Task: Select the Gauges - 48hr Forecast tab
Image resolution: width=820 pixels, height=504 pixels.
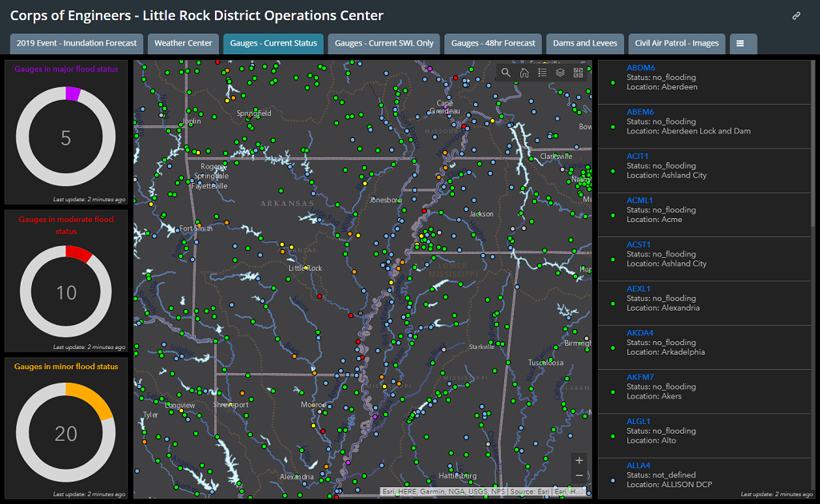Action: 492,43
